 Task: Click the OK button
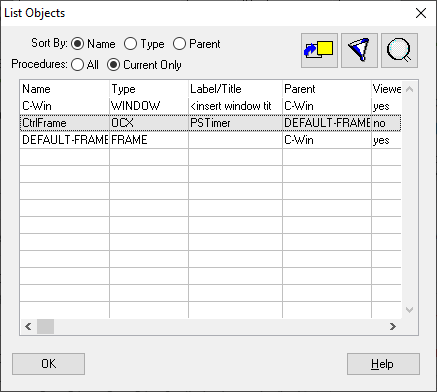[48, 364]
